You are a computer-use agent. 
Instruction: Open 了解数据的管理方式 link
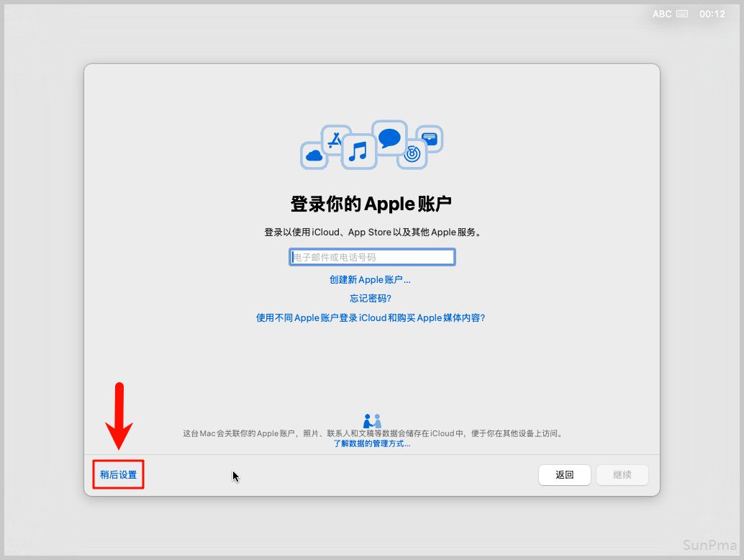(371, 444)
